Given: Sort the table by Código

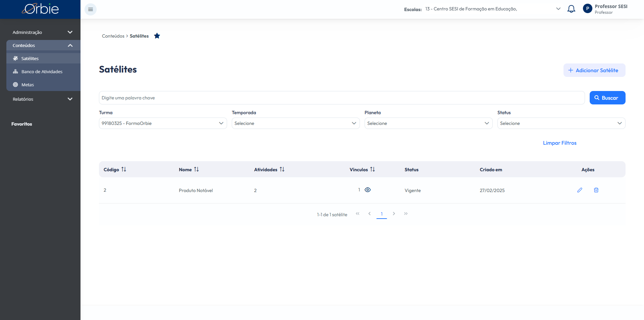Looking at the screenshot, I should [x=124, y=169].
